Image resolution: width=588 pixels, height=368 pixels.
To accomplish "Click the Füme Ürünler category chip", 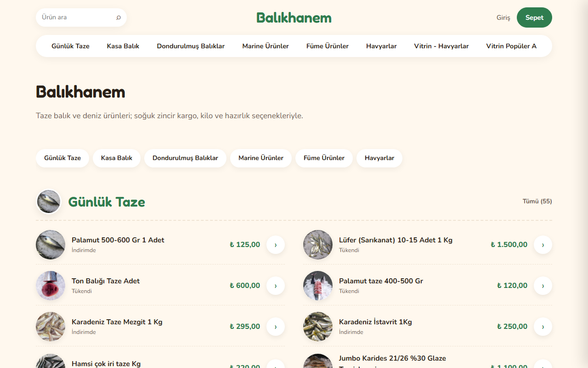I will click(x=324, y=158).
